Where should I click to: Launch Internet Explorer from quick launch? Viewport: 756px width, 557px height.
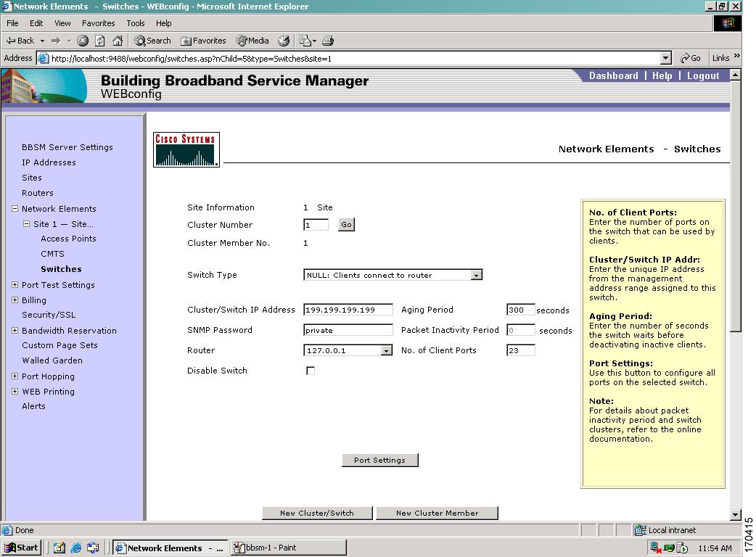pyautogui.click(x=76, y=548)
